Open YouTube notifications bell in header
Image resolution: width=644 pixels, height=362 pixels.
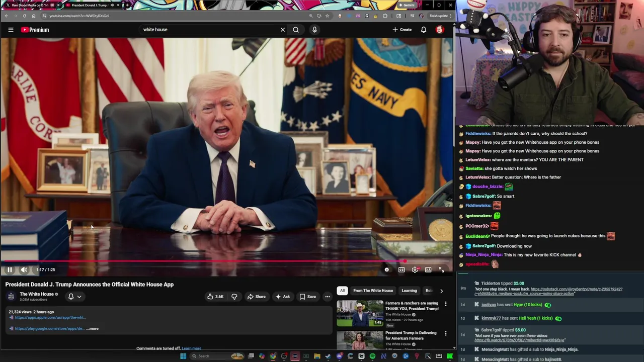click(x=424, y=30)
